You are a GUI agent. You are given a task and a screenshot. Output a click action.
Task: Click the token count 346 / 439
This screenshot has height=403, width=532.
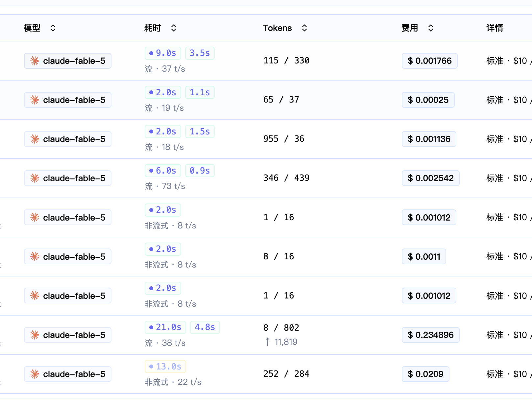point(286,178)
